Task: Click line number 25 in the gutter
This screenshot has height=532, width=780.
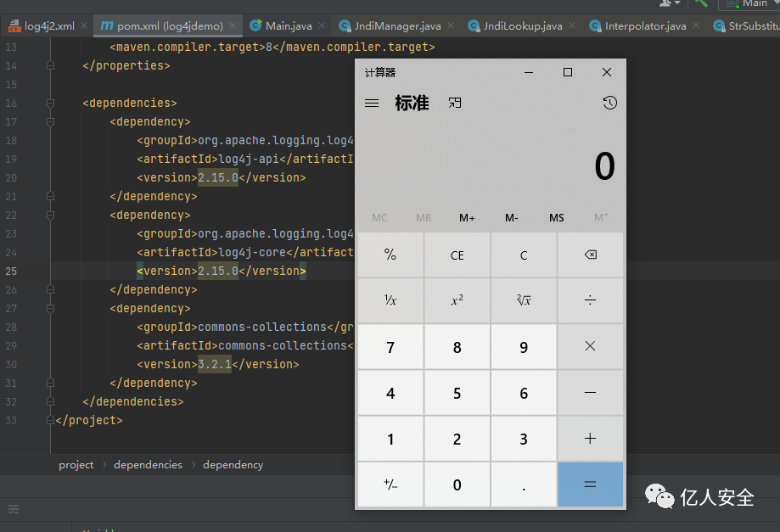Action: [x=11, y=272]
